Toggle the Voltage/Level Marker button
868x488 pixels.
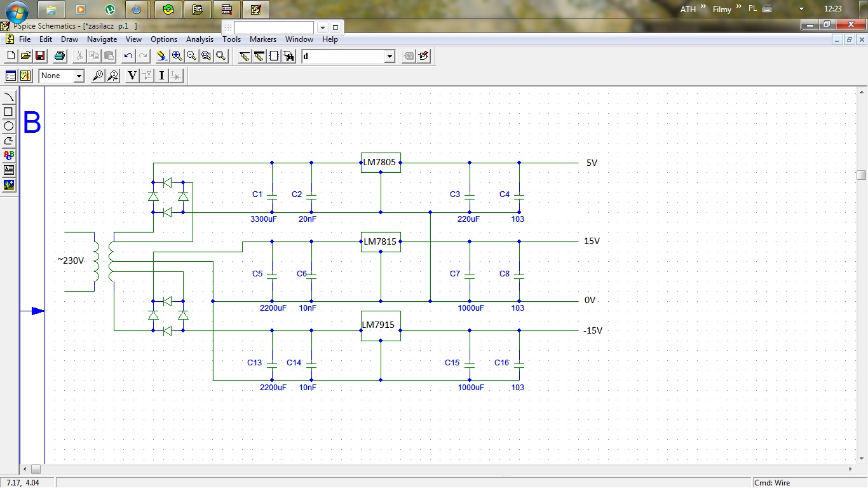click(x=98, y=76)
